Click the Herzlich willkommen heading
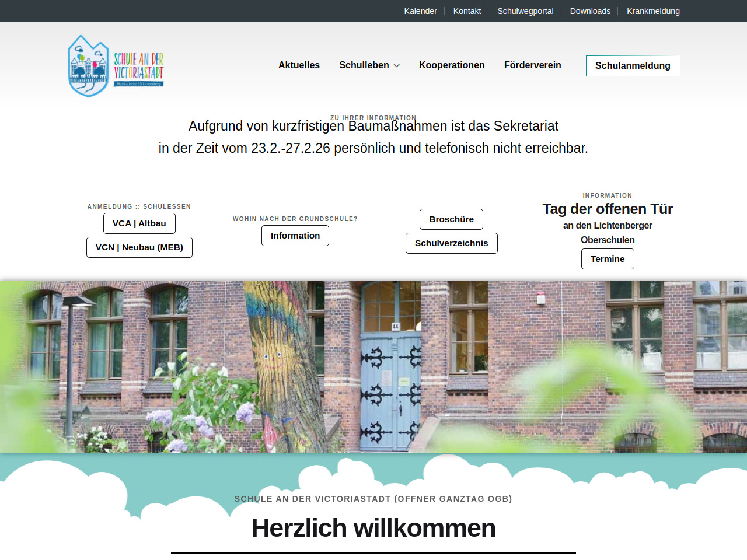The width and height of the screenshot is (747, 560). [x=373, y=528]
